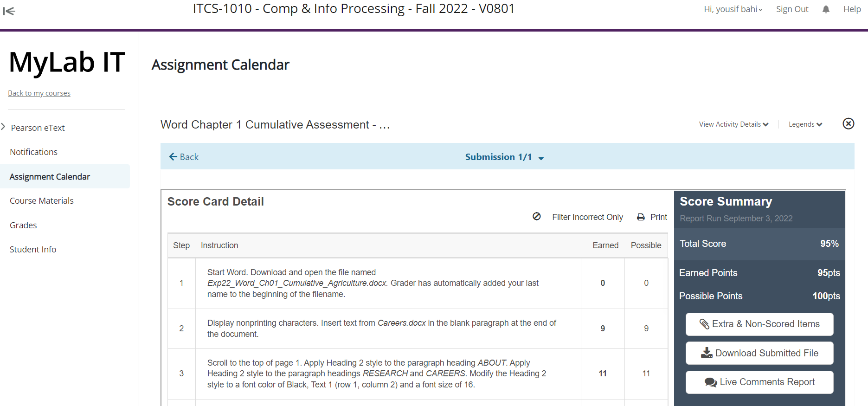The width and height of the screenshot is (868, 406).
Task: Open Course Materials in the sidebar
Action: [x=42, y=200]
